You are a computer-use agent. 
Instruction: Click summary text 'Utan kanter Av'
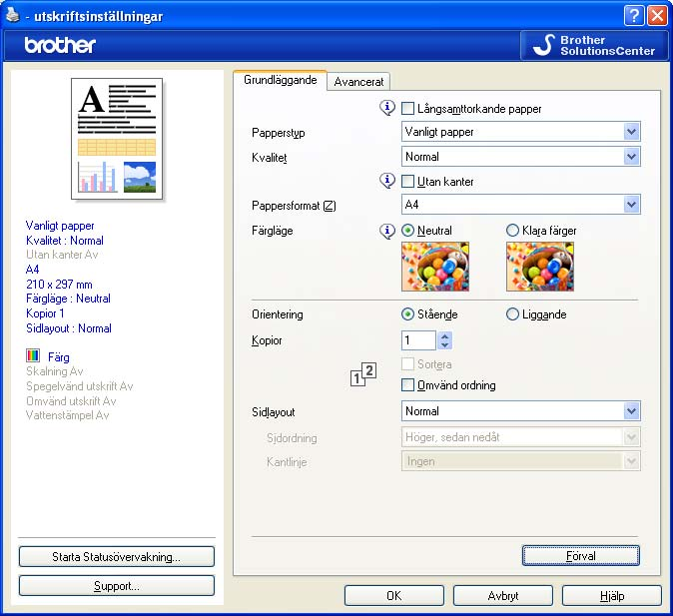(62, 255)
